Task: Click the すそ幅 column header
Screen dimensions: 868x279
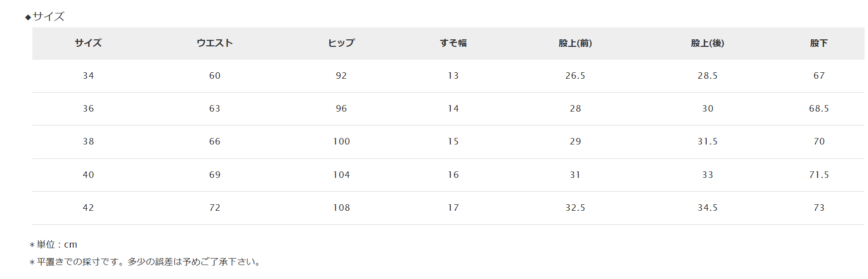Action: click(453, 43)
